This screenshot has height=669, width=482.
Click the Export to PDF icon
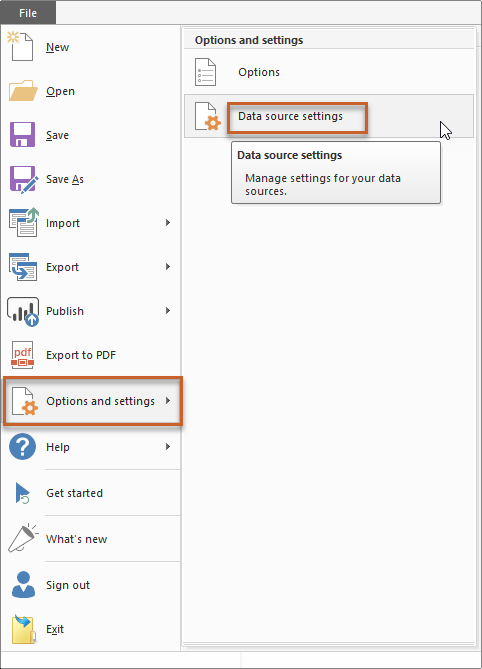pos(23,355)
